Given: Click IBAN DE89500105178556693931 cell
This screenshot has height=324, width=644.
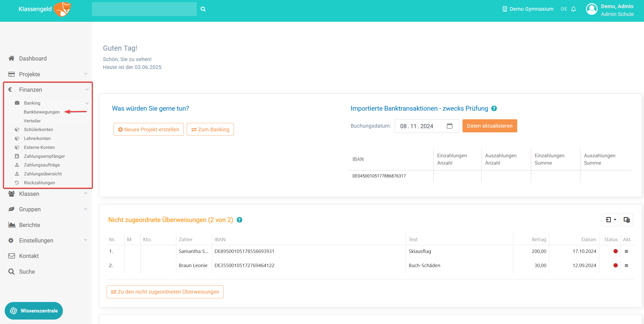Looking at the screenshot, I should [244, 251].
